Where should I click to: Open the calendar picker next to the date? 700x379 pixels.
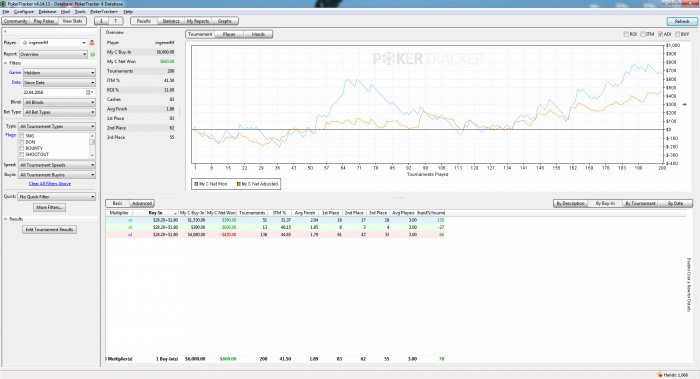[x=88, y=92]
